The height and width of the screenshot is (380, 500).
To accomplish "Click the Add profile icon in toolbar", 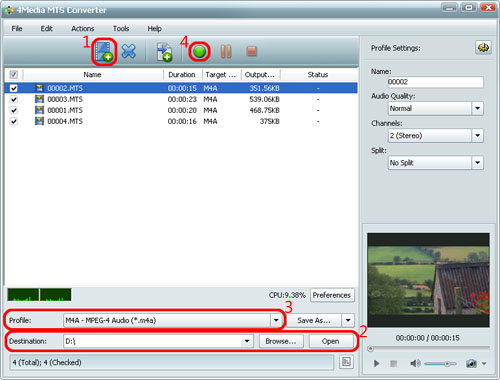I will click(x=164, y=52).
